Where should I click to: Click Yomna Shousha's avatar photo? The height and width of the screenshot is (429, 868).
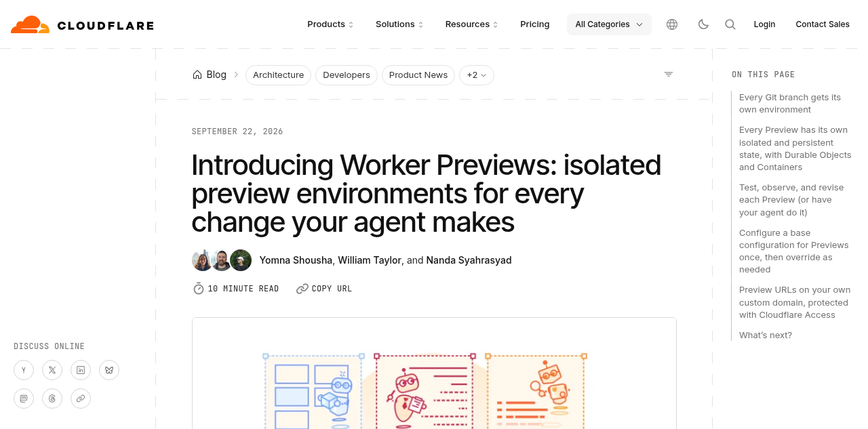coord(202,260)
